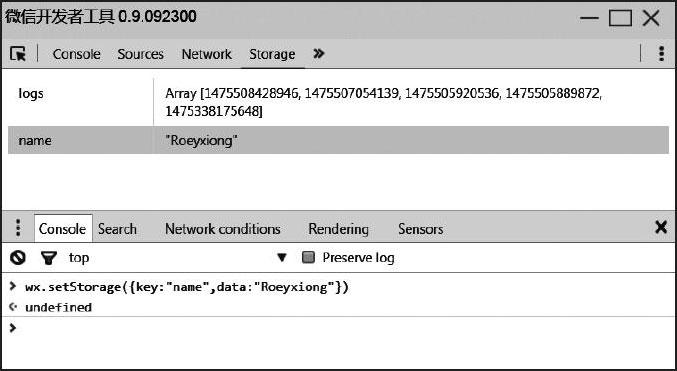Open the Search drawer tab
Screen dimensions: 677x371
[x=117, y=229]
